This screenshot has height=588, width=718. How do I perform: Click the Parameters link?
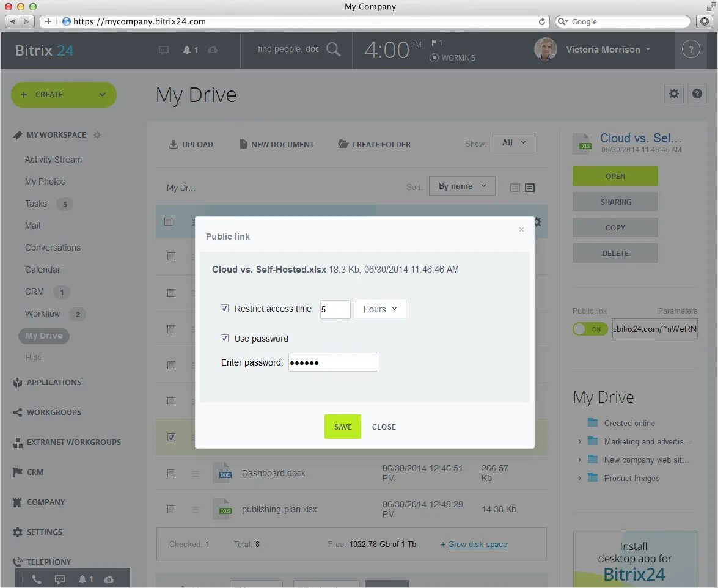(678, 311)
